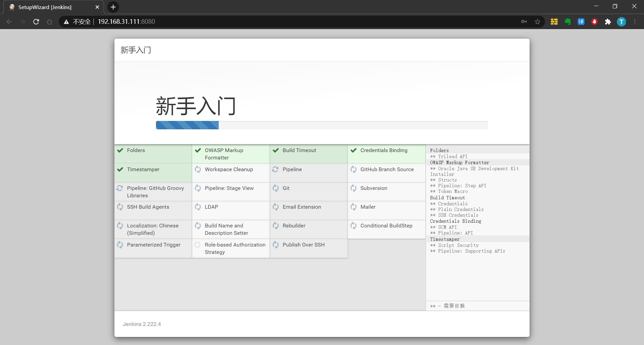Open the saved passwords key icon
This screenshot has height=345, width=644.
point(524,22)
